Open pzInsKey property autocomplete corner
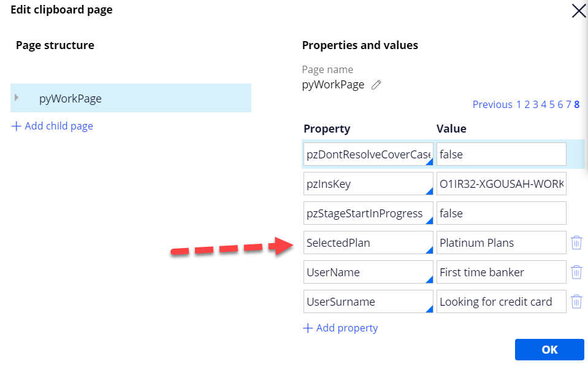 pos(429,191)
